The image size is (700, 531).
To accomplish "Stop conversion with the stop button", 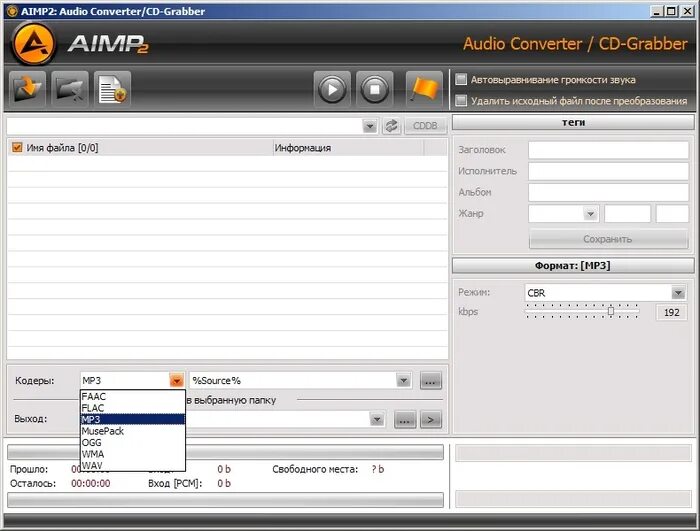I will click(374, 89).
